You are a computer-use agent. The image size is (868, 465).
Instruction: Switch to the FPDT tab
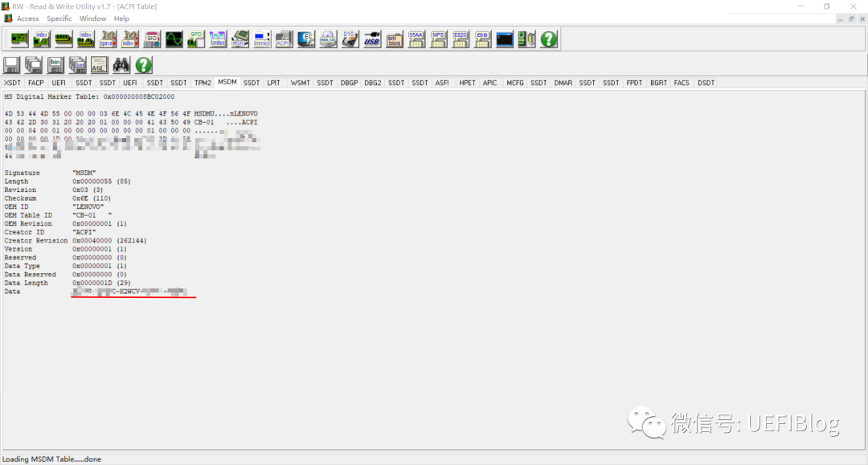634,83
